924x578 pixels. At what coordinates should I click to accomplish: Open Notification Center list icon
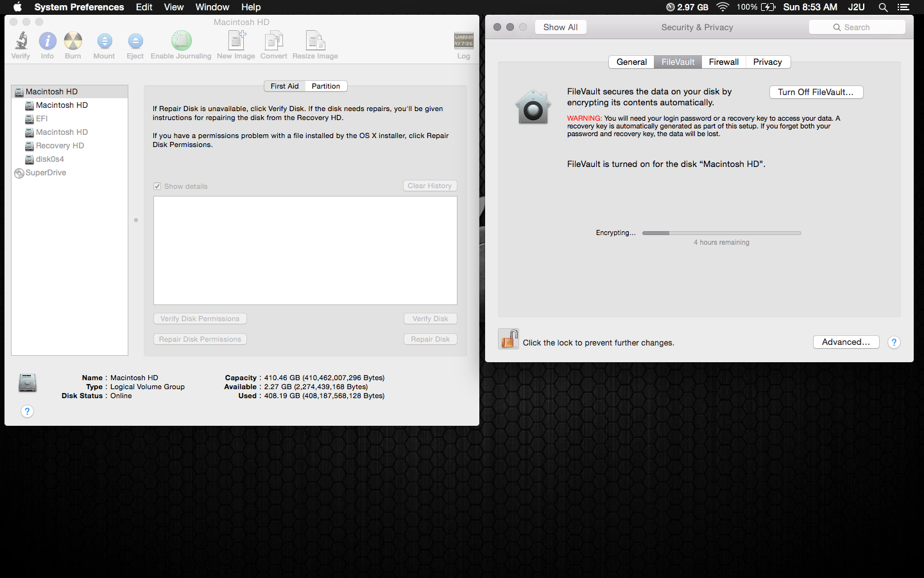pos(903,7)
